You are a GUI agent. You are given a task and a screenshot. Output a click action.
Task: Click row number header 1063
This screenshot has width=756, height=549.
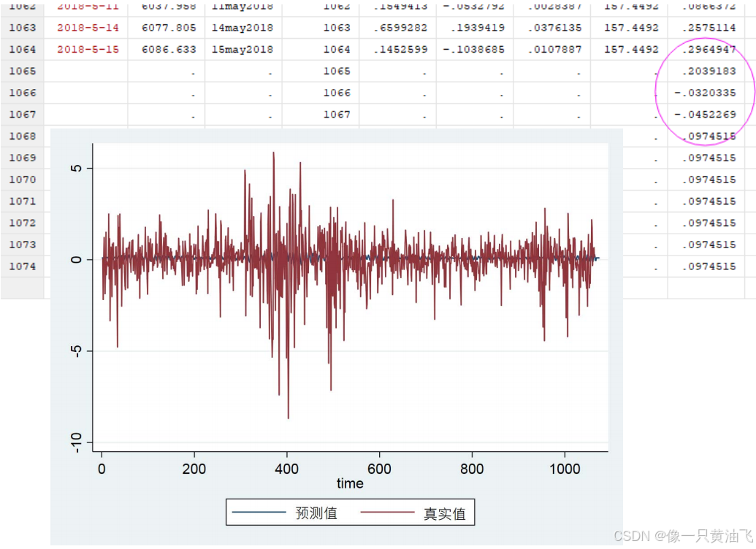pos(22,28)
